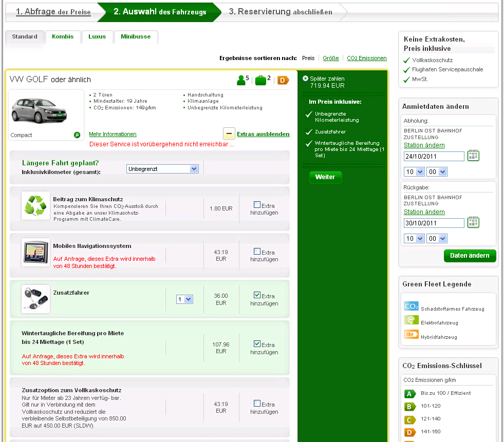
Task: Click the return date calendar icon
Action: point(473,222)
